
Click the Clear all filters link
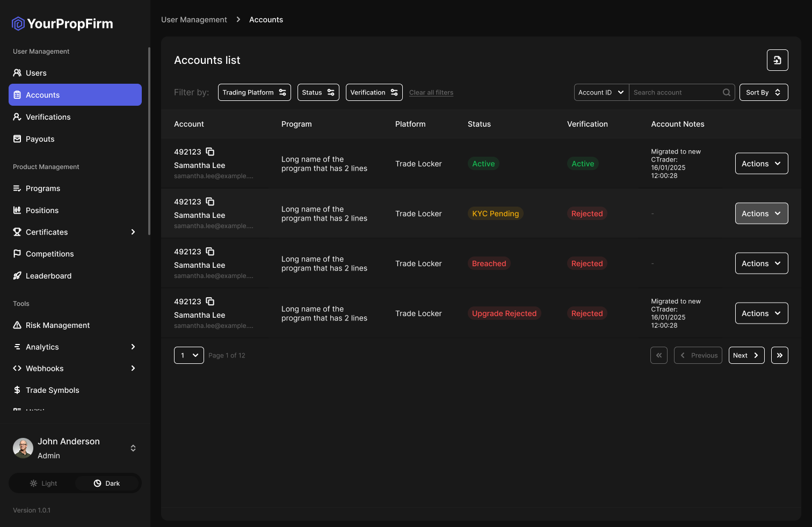[x=431, y=92]
